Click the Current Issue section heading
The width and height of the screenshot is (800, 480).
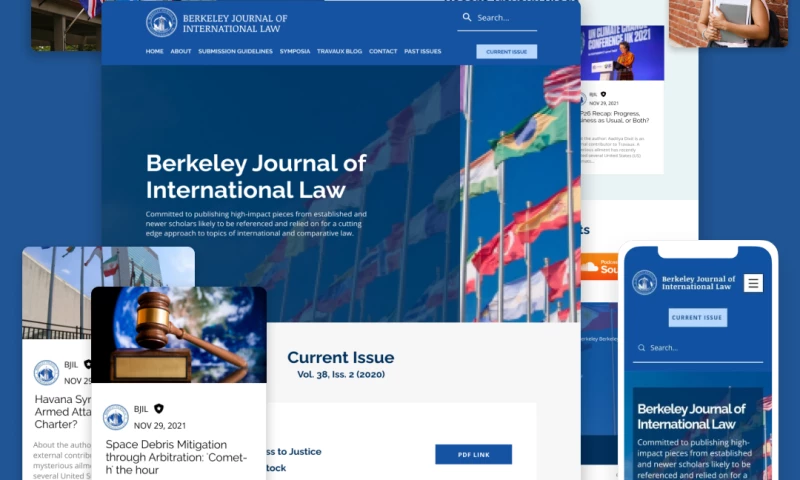tap(340, 358)
